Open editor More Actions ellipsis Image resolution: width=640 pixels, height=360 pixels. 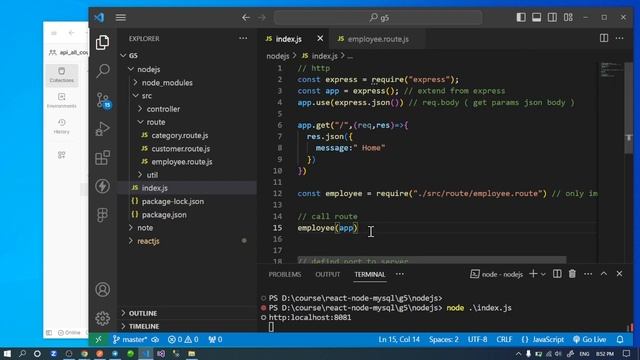coord(619,38)
